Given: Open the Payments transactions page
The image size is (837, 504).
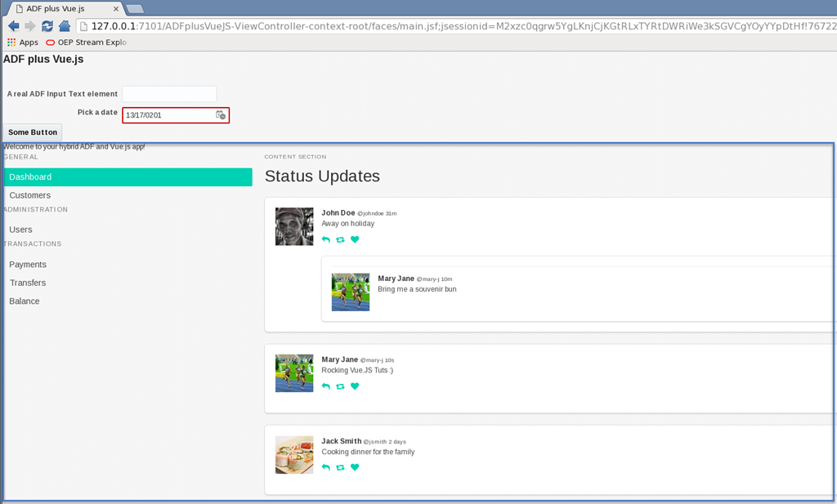Looking at the screenshot, I should [28, 265].
